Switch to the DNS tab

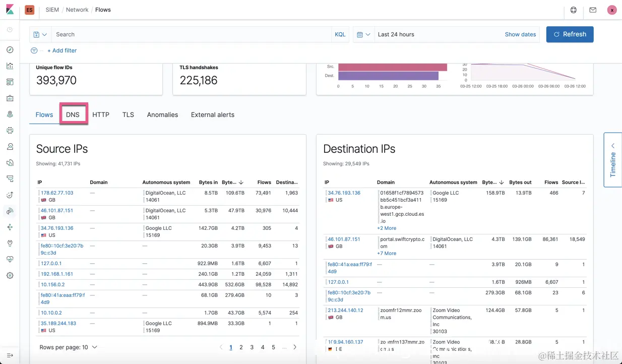click(73, 115)
